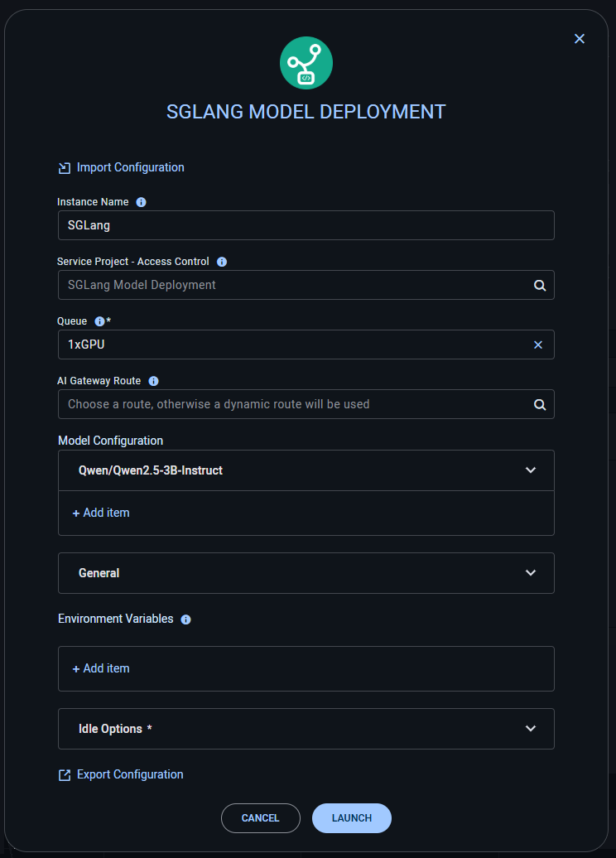Expand the Qwen2.5-3B-Instruct model section
Screen dimensions: 616x858
pos(531,470)
